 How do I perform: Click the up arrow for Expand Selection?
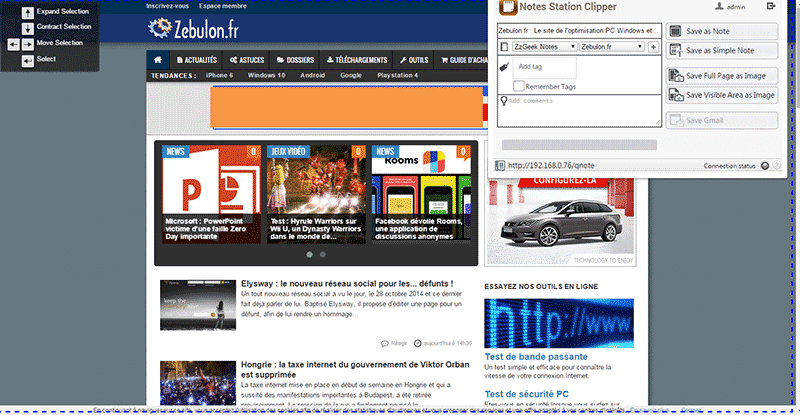[x=28, y=12]
